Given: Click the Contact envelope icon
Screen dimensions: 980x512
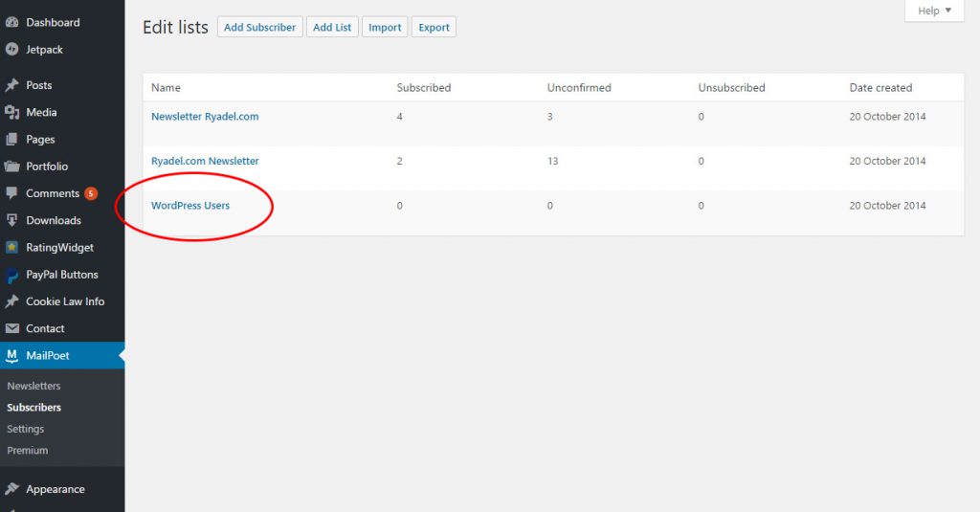Looking at the screenshot, I should pos(11,328).
